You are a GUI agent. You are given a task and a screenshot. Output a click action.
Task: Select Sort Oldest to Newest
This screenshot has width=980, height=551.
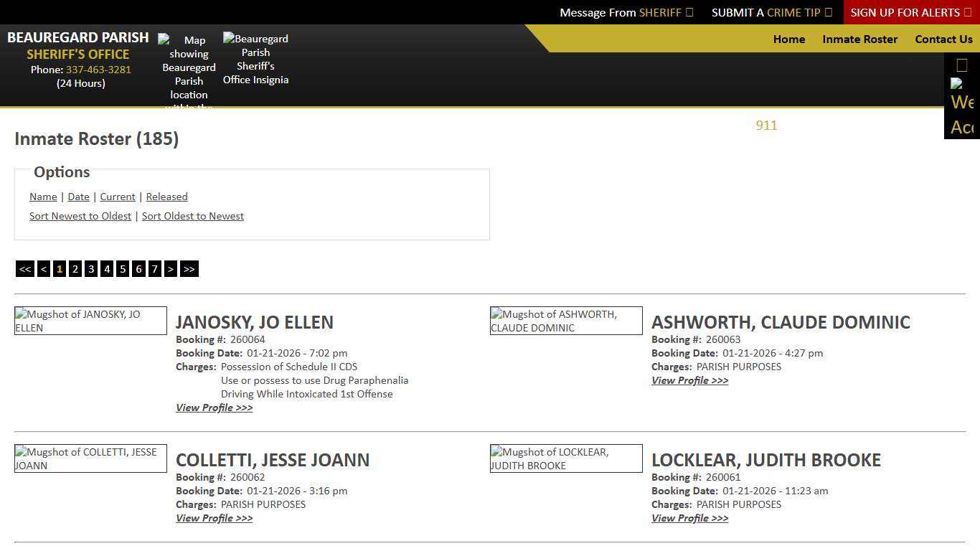pos(192,216)
